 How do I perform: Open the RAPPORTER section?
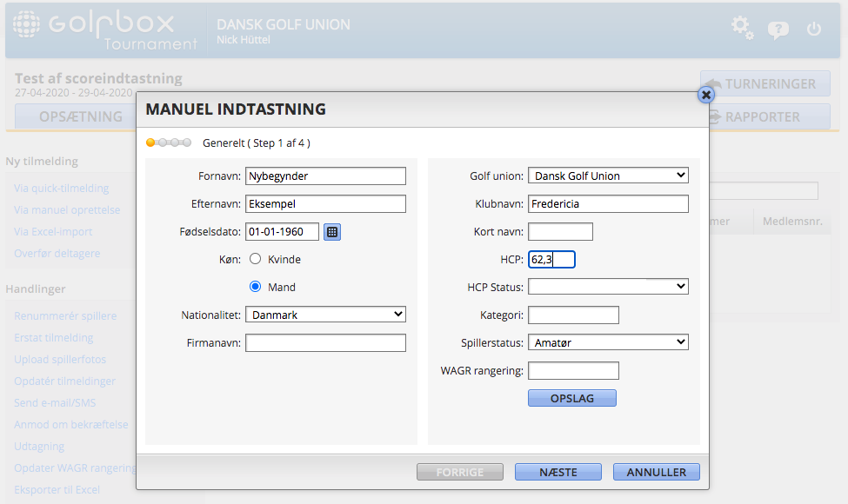[765, 116]
